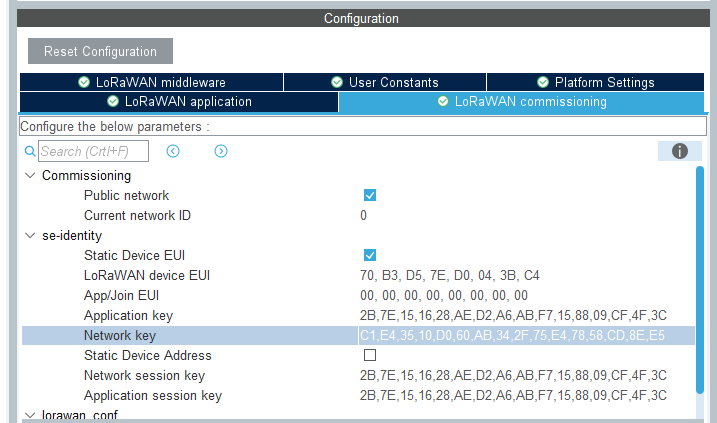Enable the Static Device Address checkbox
717x423 pixels.
[x=370, y=355]
